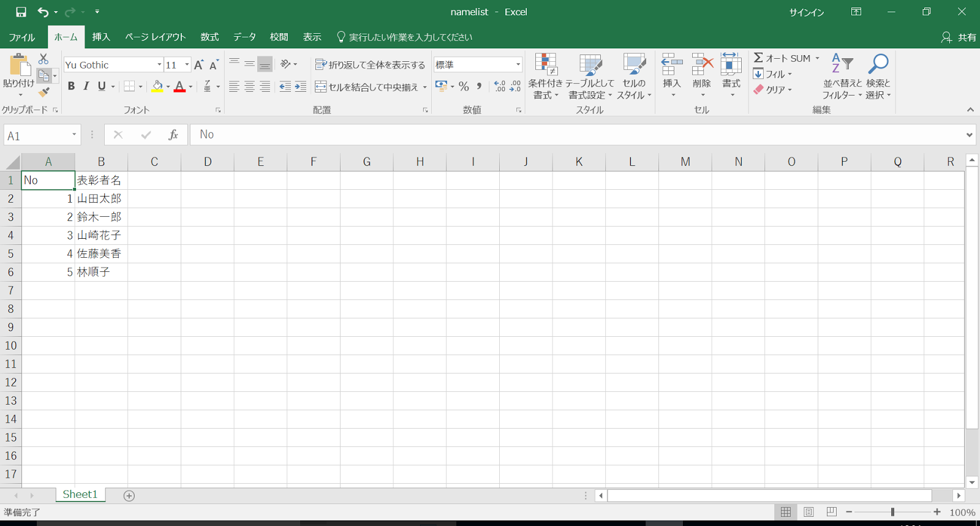This screenshot has height=526, width=980.
Task: Toggle left text alignment
Action: 234,87
